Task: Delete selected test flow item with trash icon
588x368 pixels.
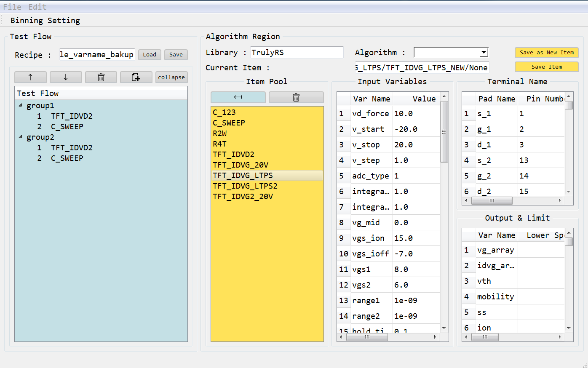Action: tap(101, 77)
